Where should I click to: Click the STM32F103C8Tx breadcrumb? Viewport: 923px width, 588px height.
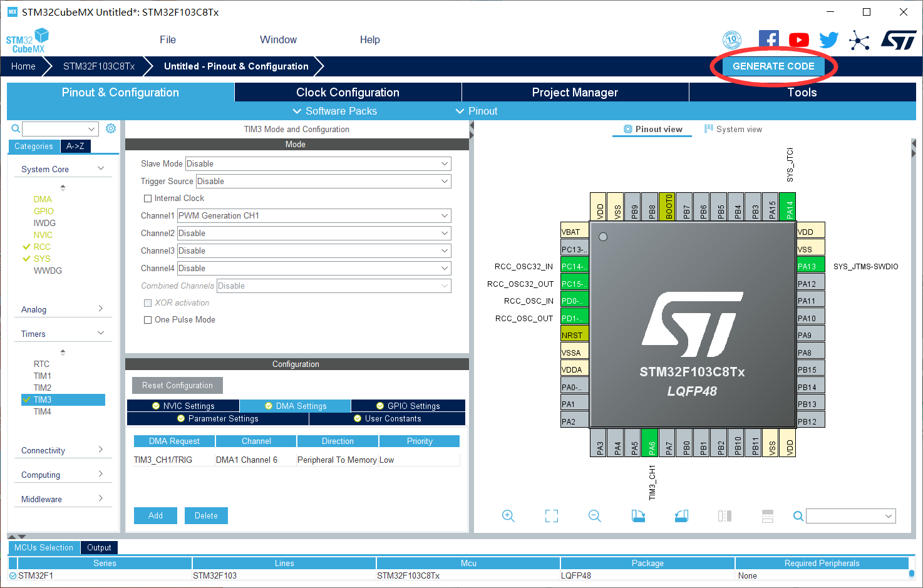point(99,66)
